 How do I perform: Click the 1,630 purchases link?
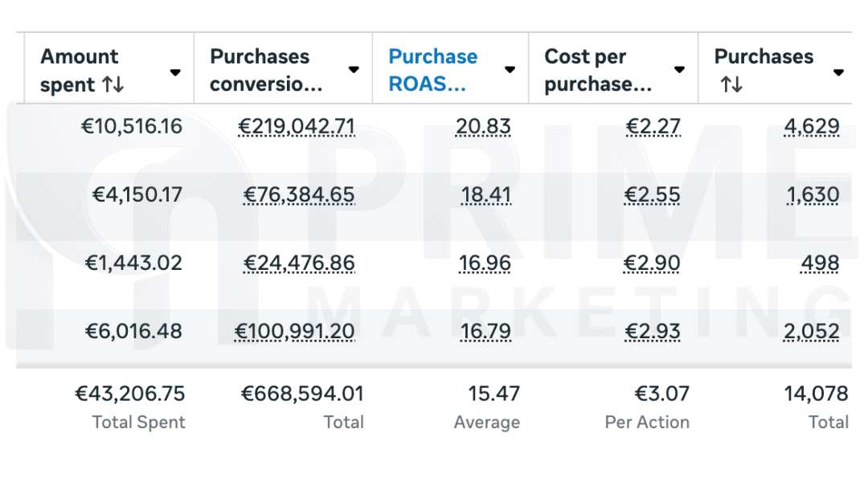pos(813,195)
